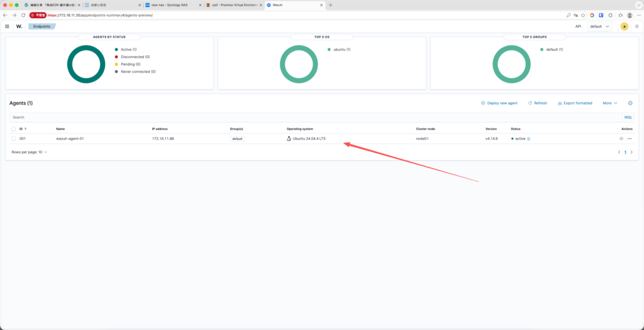Screen dimensions: 644x330
Task: Click the node01 cluster node cell
Action: 422,139
